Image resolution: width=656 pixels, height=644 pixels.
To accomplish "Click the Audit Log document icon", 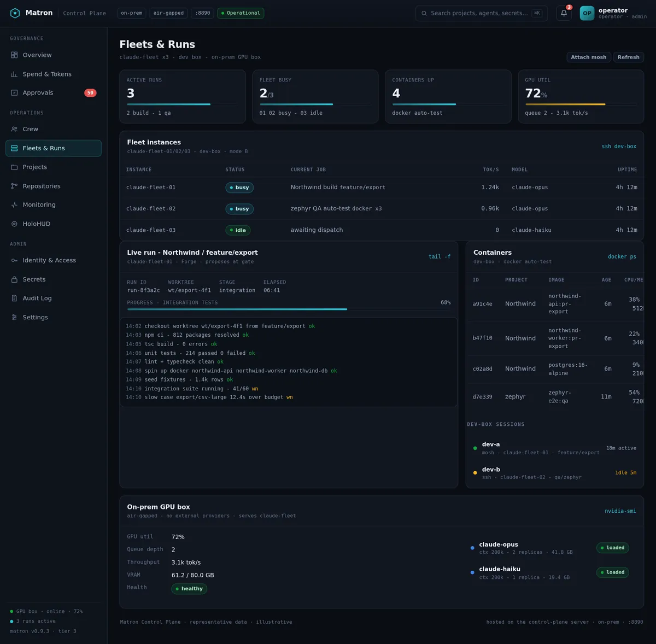I will [x=14, y=298].
